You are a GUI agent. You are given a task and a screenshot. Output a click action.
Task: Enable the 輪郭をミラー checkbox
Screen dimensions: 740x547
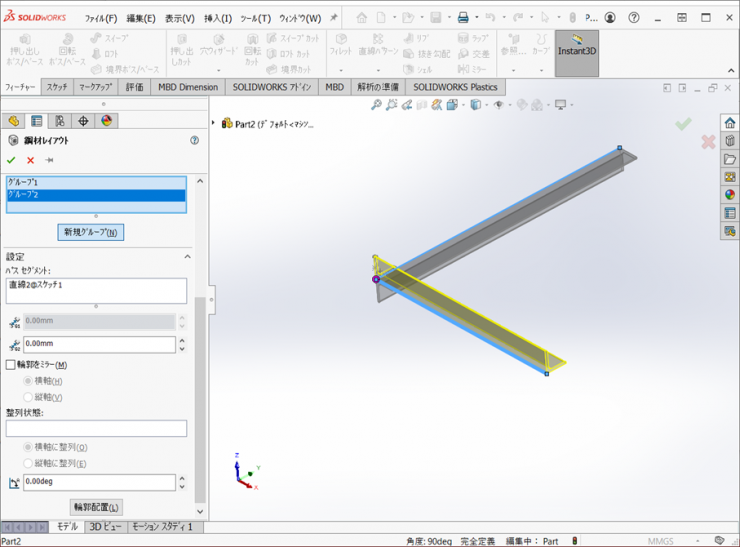(11, 365)
